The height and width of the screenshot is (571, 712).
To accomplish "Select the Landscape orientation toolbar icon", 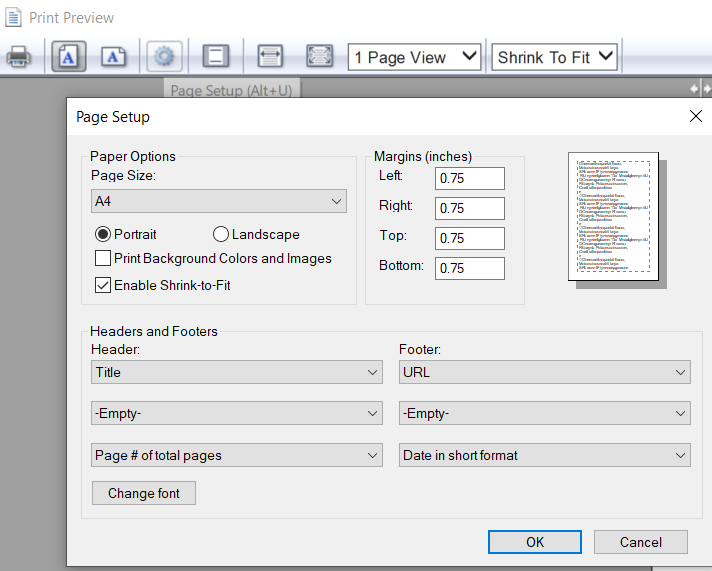I will coord(114,57).
